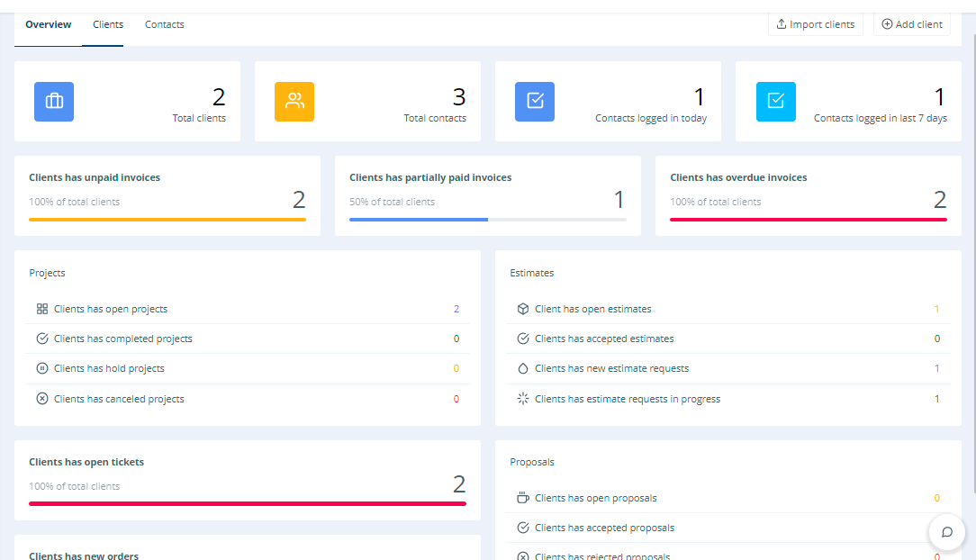Open Clients has completed projects link
Viewport: 976px width, 560px height.
[122, 339]
